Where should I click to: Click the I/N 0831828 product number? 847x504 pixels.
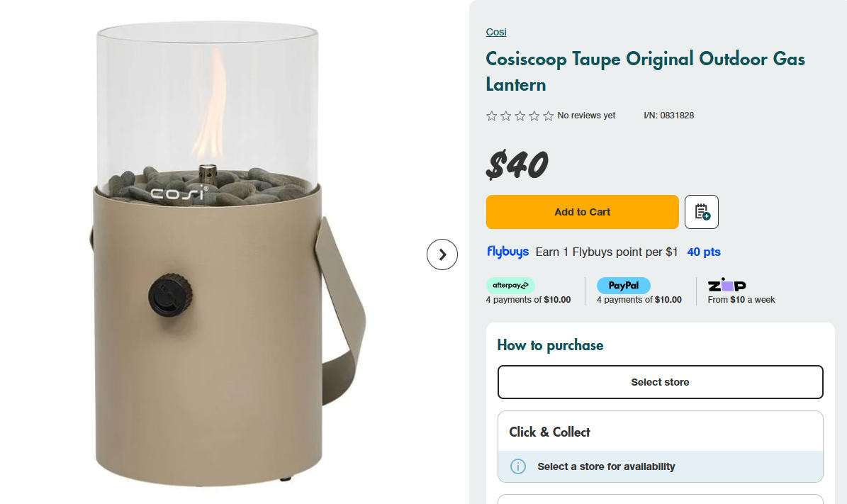(x=669, y=115)
